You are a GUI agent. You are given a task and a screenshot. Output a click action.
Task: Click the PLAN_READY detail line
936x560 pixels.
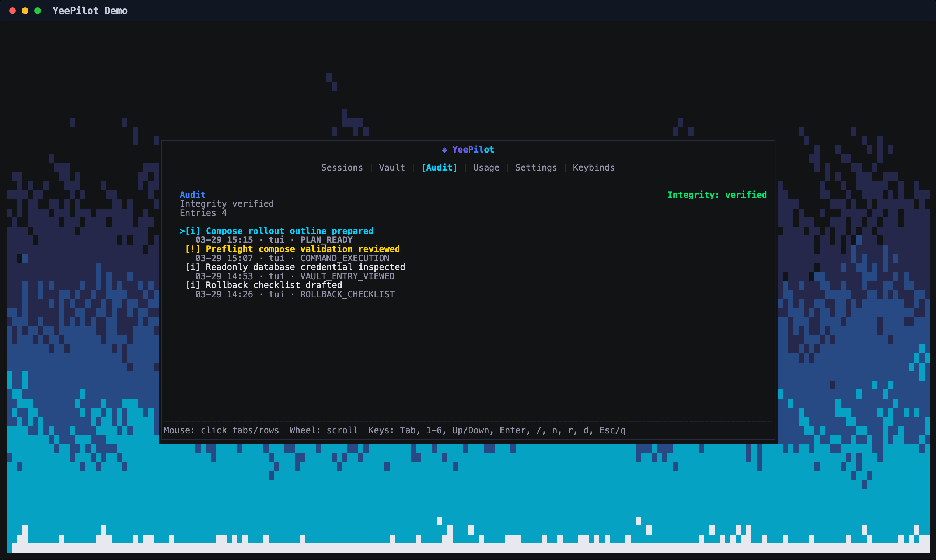pyautogui.click(x=274, y=239)
